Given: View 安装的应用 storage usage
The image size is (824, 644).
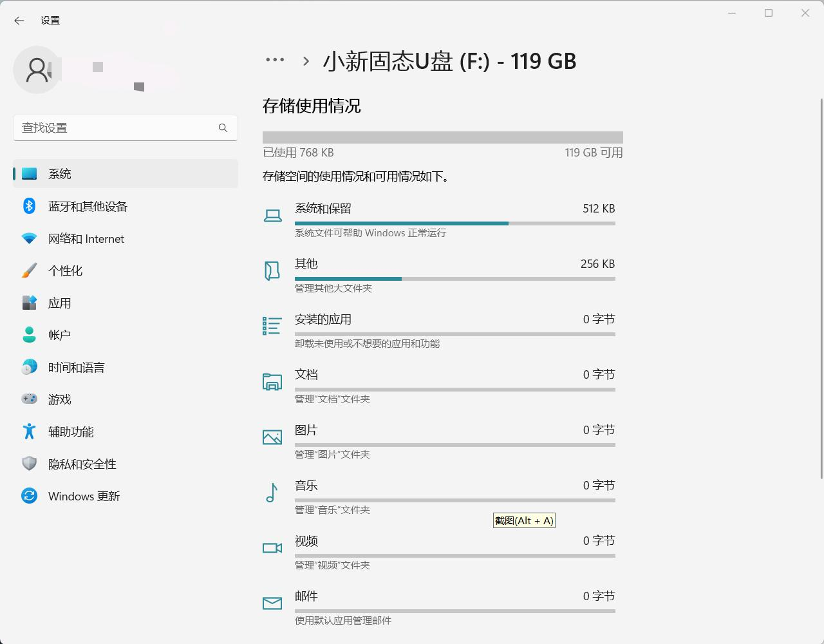Looking at the screenshot, I should [x=439, y=331].
